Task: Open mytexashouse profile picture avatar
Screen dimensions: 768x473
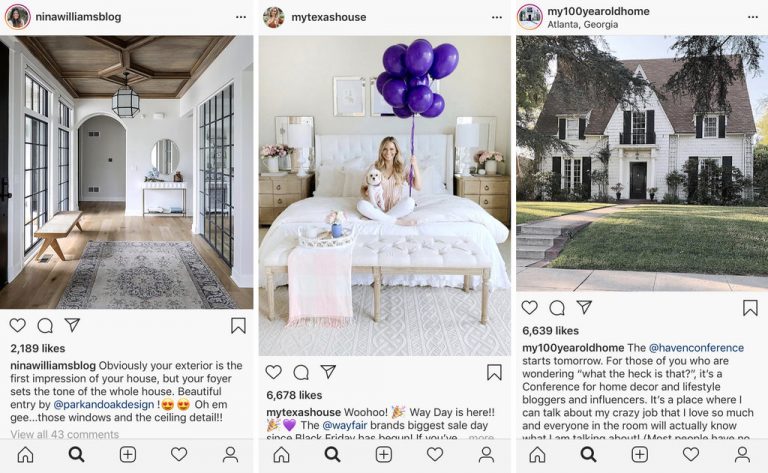Action: click(x=273, y=17)
